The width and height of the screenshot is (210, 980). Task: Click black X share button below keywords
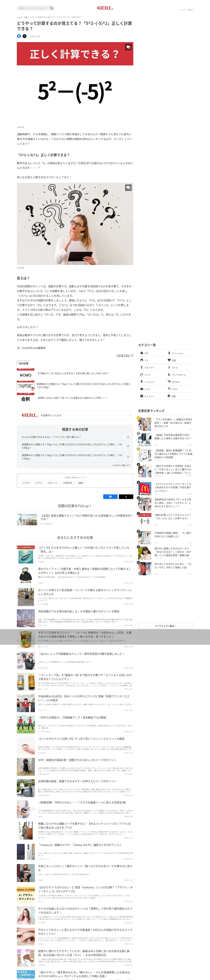(126, 497)
